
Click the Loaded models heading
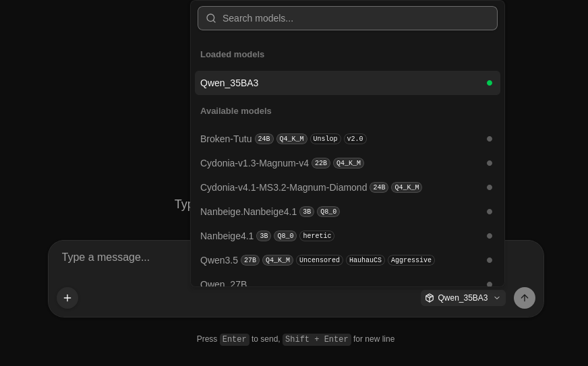tap(232, 55)
